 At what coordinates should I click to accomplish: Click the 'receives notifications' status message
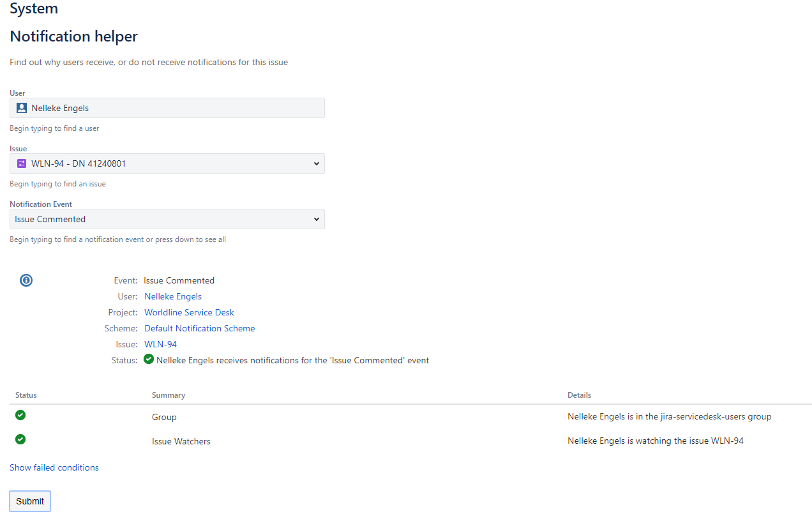click(292, 360)
